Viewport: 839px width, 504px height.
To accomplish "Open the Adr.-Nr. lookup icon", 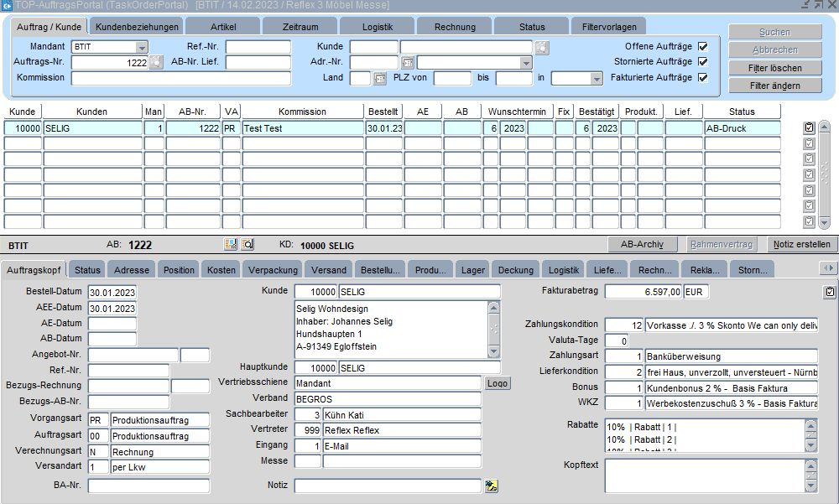I will click(408, 63).
